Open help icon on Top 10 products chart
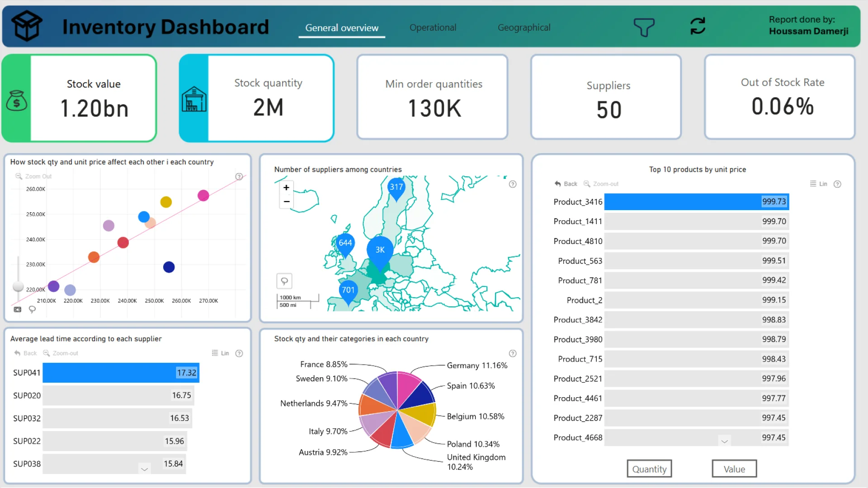Viewport: 868px width, 488px height. pos(837,184)
